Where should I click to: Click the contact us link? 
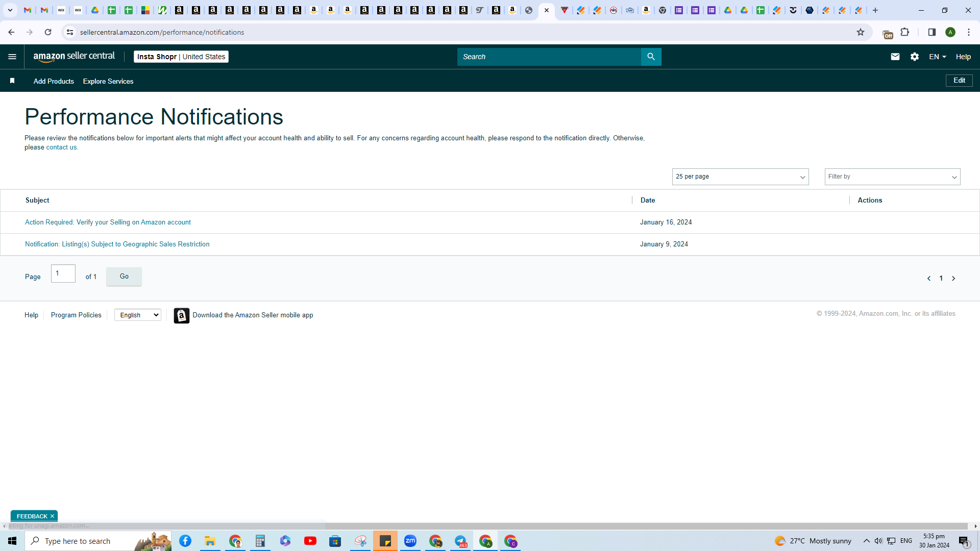pyautogui.click(x=61, y=147)
